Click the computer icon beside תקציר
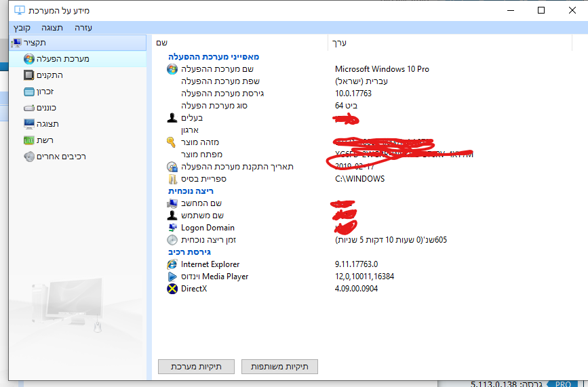588x387 pixels. coord(16,43)
